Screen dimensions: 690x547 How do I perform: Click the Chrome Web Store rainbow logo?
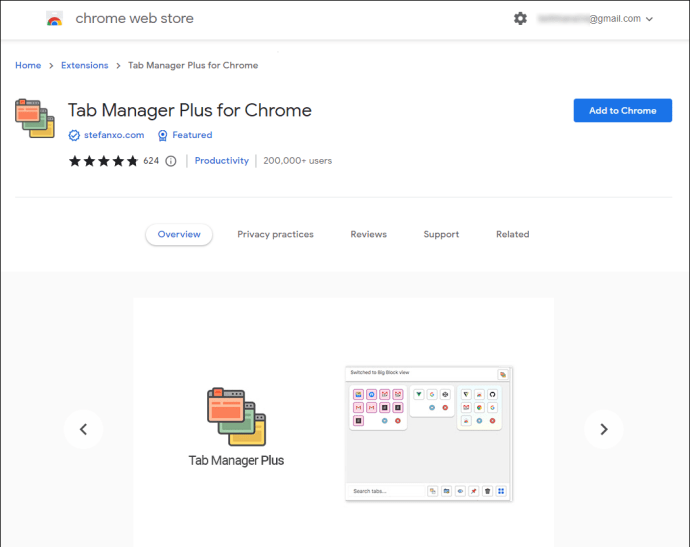(55, 19)
